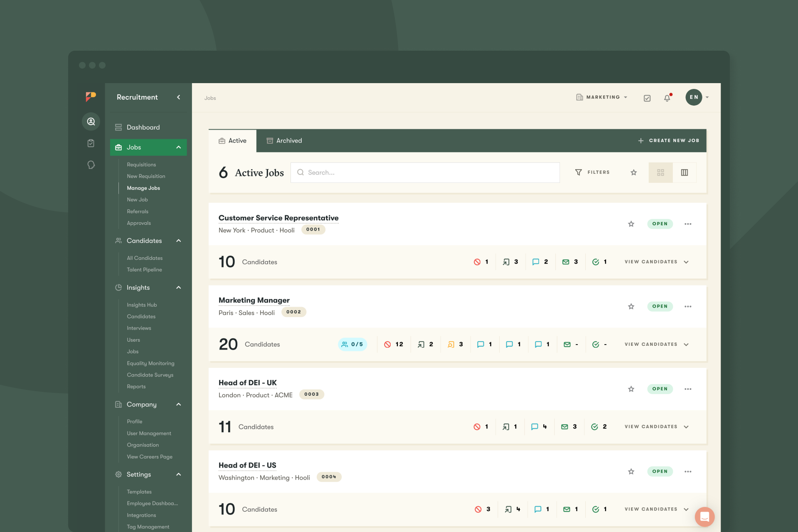Collapse the Company sidebar section
Viewport: 798px width, 532px height.
(179, 404)
